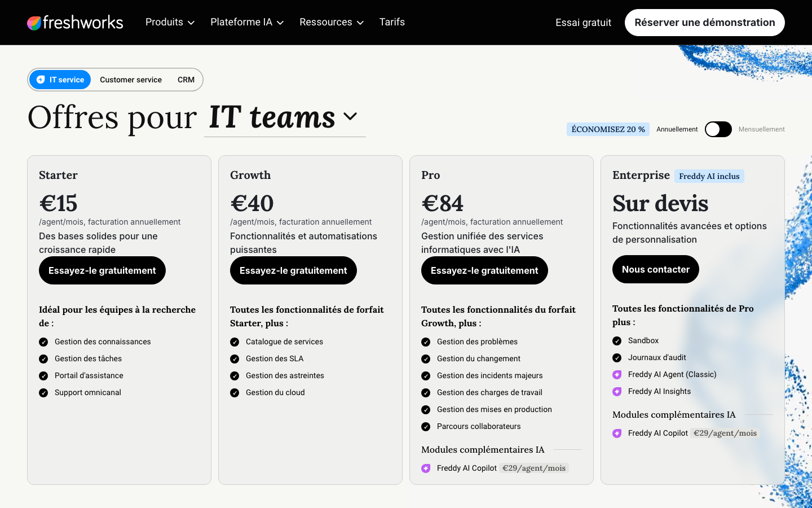Select the Annuellement billing label
The width and height of the screenshot is (812, 508).
click(x=677, y=129)
